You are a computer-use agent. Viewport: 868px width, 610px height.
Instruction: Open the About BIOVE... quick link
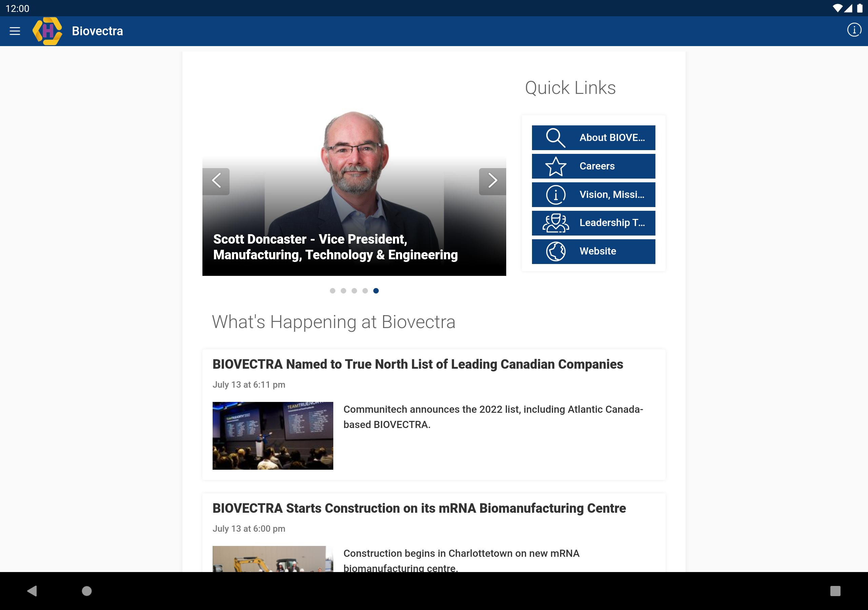[594, 138]
